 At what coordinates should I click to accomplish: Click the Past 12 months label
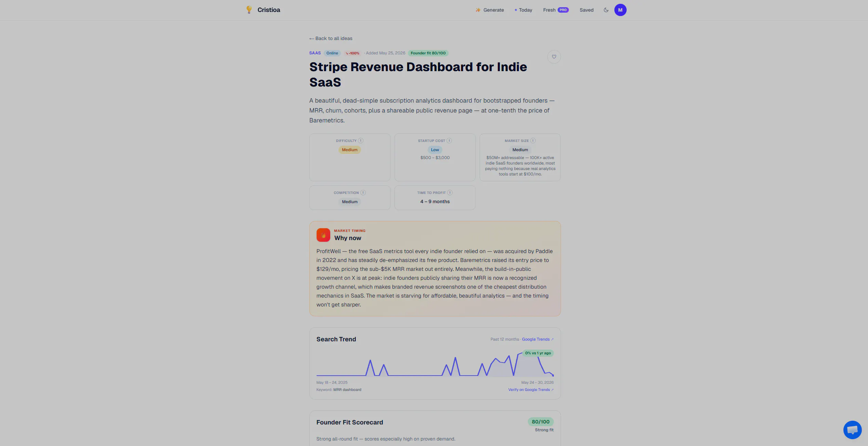click(x=505, y=339)
